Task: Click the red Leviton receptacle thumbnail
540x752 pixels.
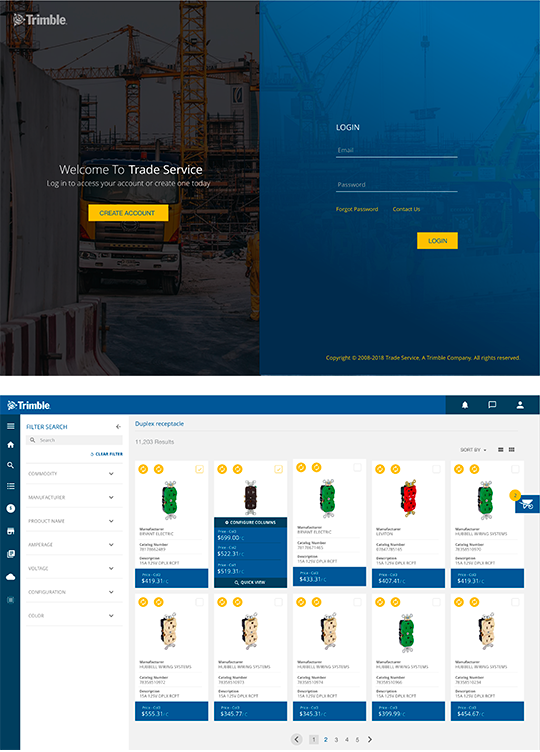Action: coord(408,499)
